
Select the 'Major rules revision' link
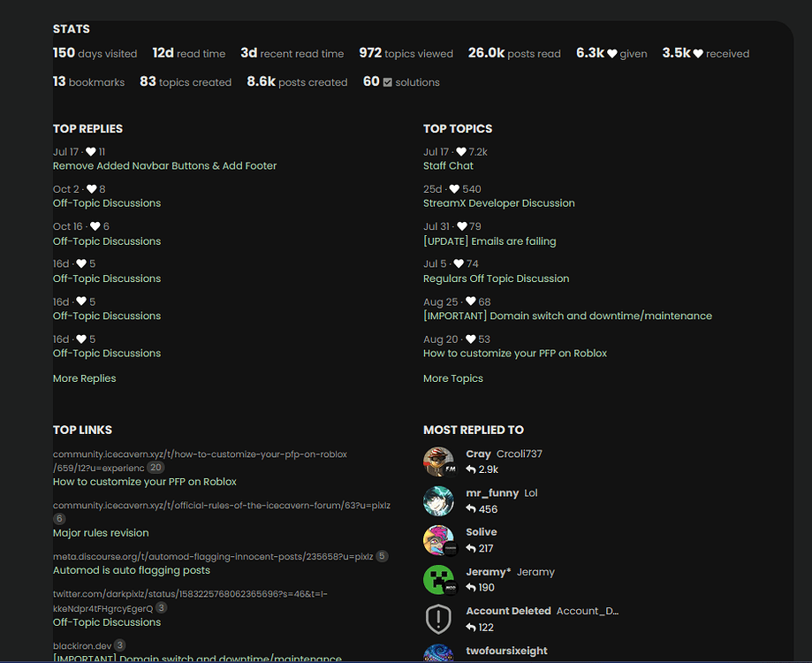coord(101,533)
